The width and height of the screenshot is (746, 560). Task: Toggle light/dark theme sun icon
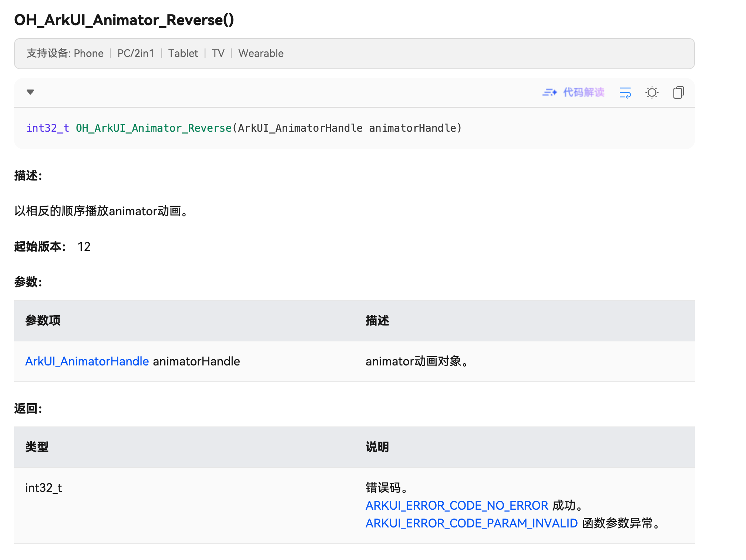pyautogui.click(x=652, y=92)
